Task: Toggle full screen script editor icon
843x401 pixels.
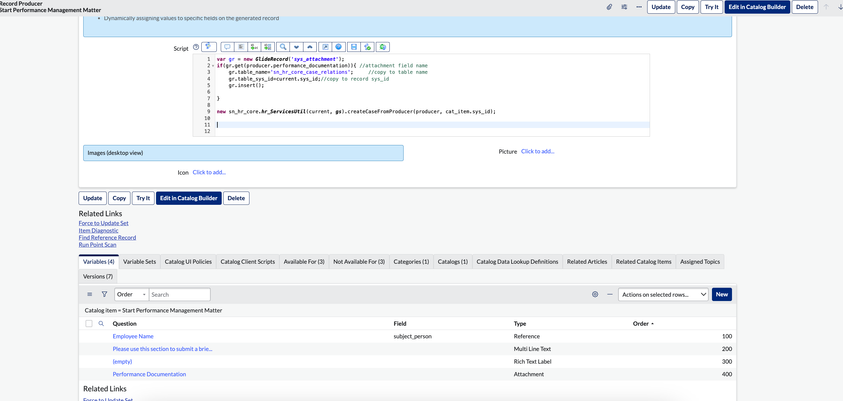Action: coord(325,47)
